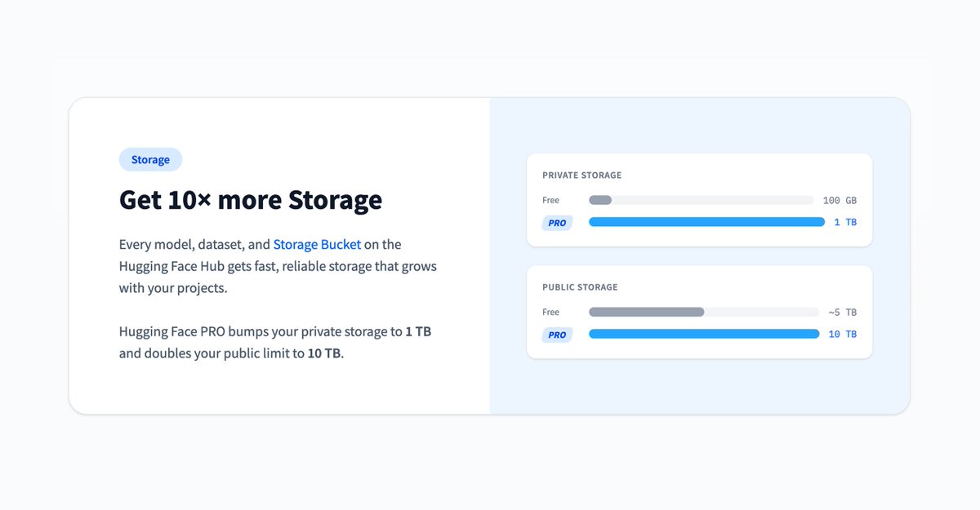This screenshot has width=980, height=510.
Task: Click the PRO badge in Private Storage
Action: pyautogui.click(x=557, y=223)
